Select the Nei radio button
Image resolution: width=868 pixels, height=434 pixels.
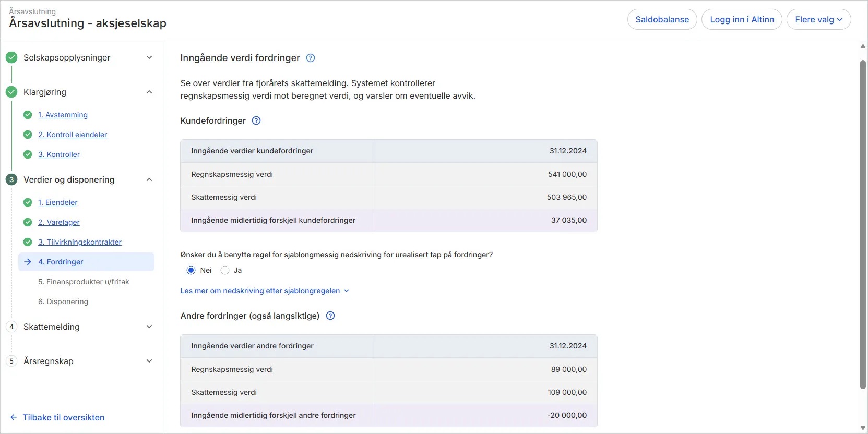pos(191,270)
